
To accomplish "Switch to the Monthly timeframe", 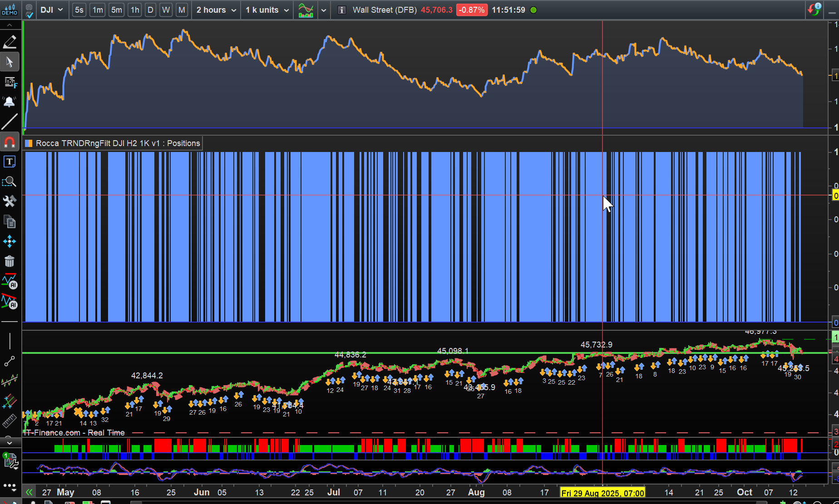I will [x=182, y=10].
